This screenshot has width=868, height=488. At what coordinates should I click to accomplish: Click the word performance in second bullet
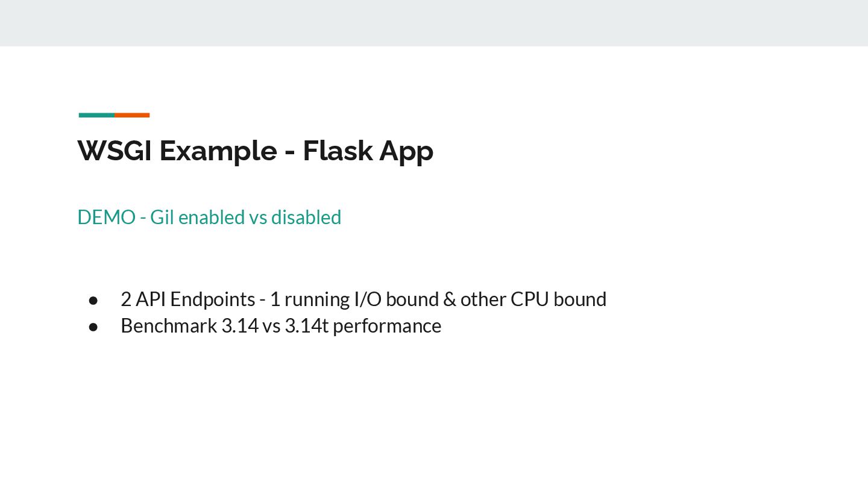coord(387,326)
